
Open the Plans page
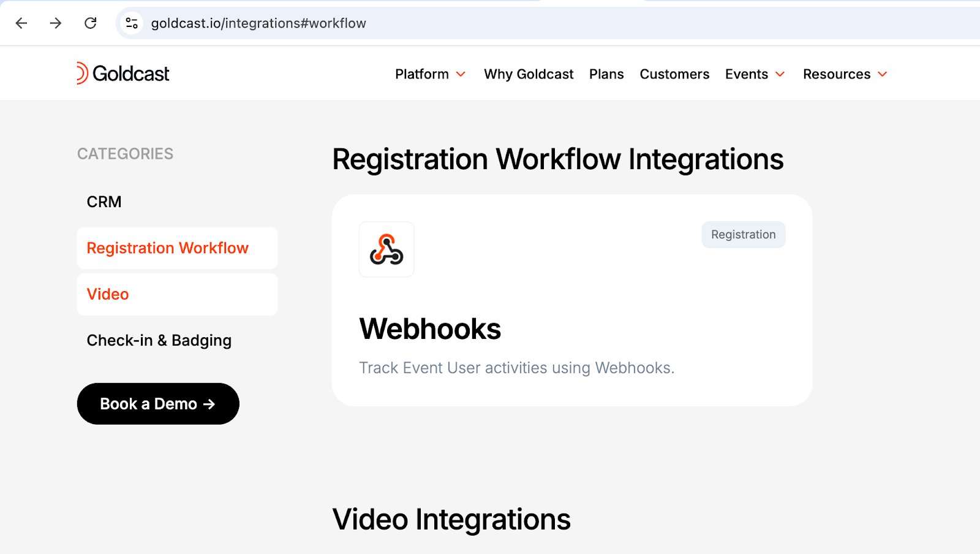point(606,74)
